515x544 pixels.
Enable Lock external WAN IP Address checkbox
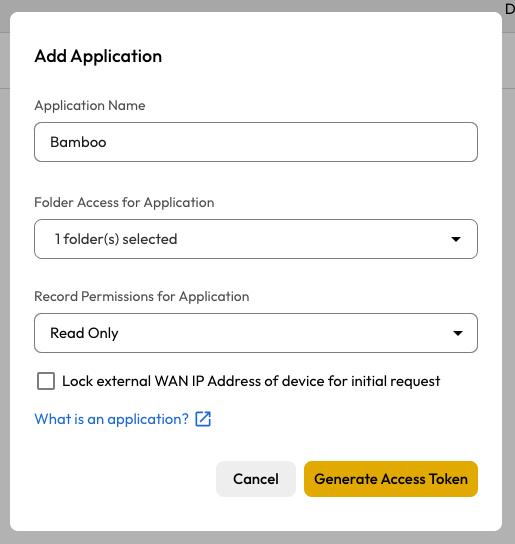click(x=46, y=381)
